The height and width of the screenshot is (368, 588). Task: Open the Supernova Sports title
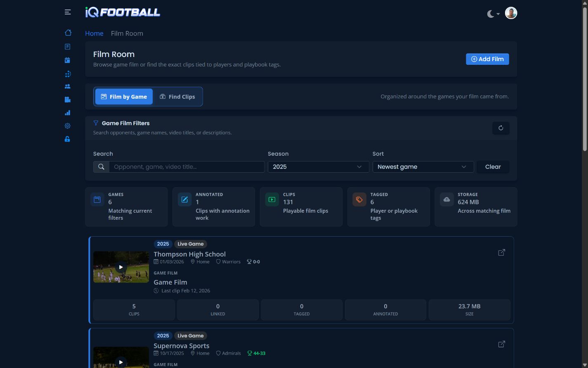tap(181, 346)
